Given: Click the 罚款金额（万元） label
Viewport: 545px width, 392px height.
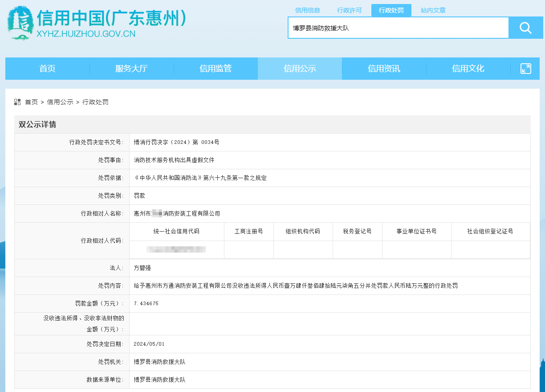Looking at the screenshot, I should click(x=100, y=304).
